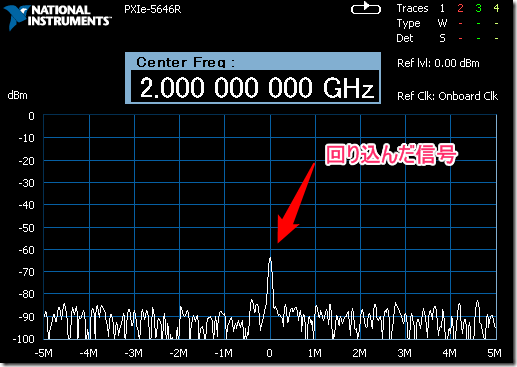Click the dBm axis unit label
This screenshot has width=517, height=367.
17,95
